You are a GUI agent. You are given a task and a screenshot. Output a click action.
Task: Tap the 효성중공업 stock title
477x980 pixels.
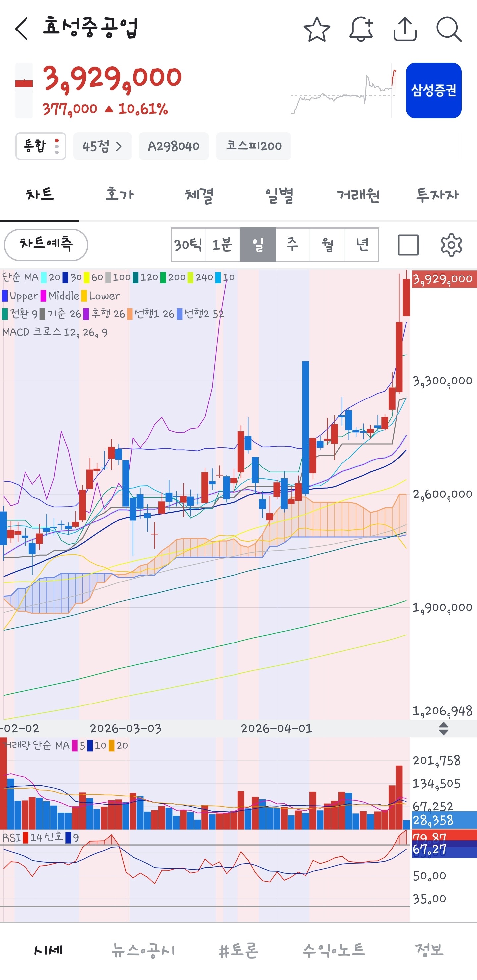click(90, 28)
